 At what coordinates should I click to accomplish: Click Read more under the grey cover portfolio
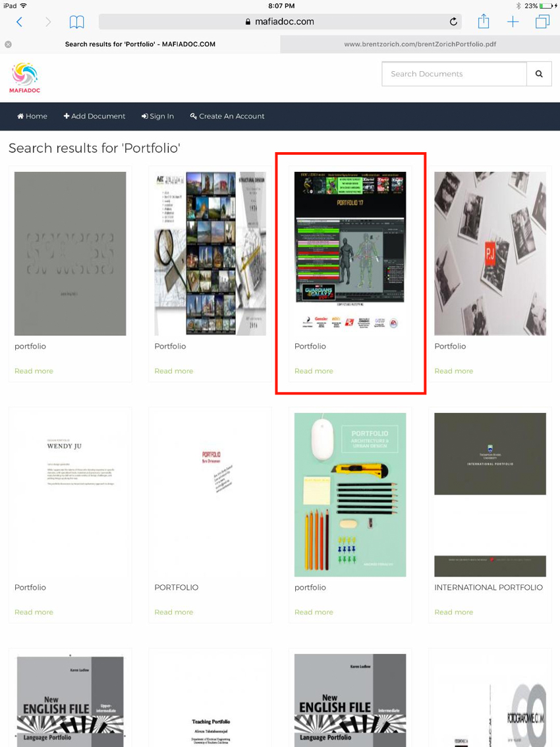(34, 371)
